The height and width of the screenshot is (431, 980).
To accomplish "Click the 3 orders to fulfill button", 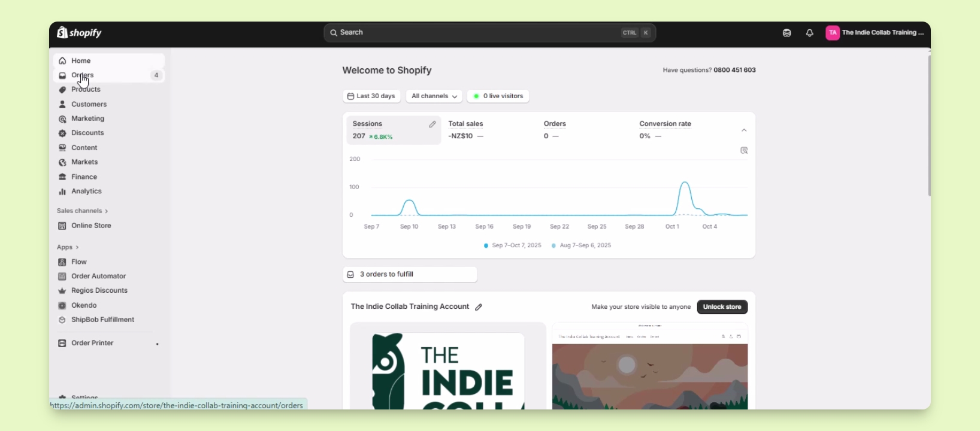I will [410, 275].
